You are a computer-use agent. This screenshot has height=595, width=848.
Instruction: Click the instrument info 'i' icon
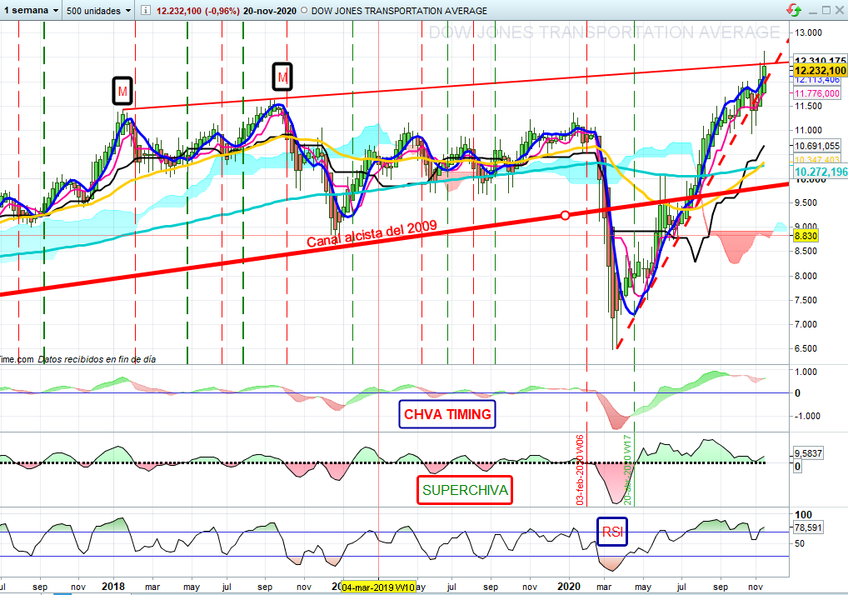click(x=145, y=10)
